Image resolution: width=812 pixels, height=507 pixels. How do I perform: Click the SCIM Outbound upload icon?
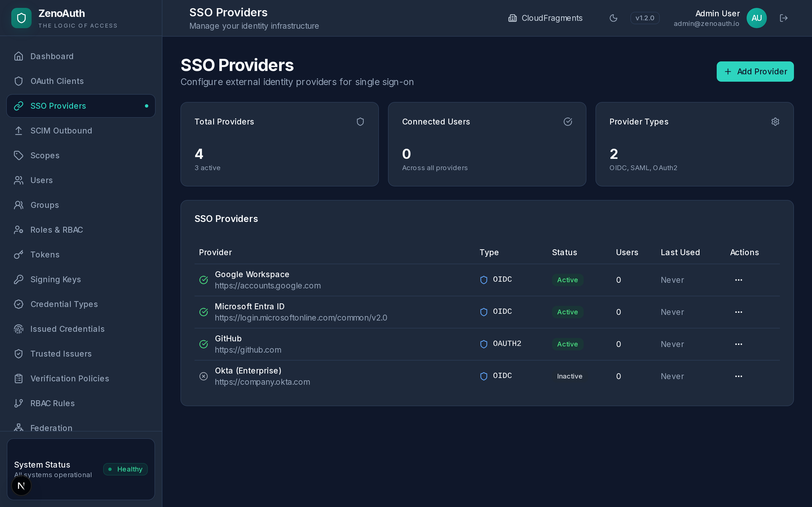point(18,130)
